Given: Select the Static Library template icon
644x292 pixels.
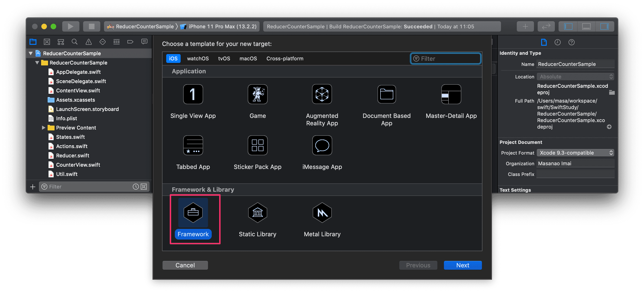Looking at the screenshot, I should [257, 213].
